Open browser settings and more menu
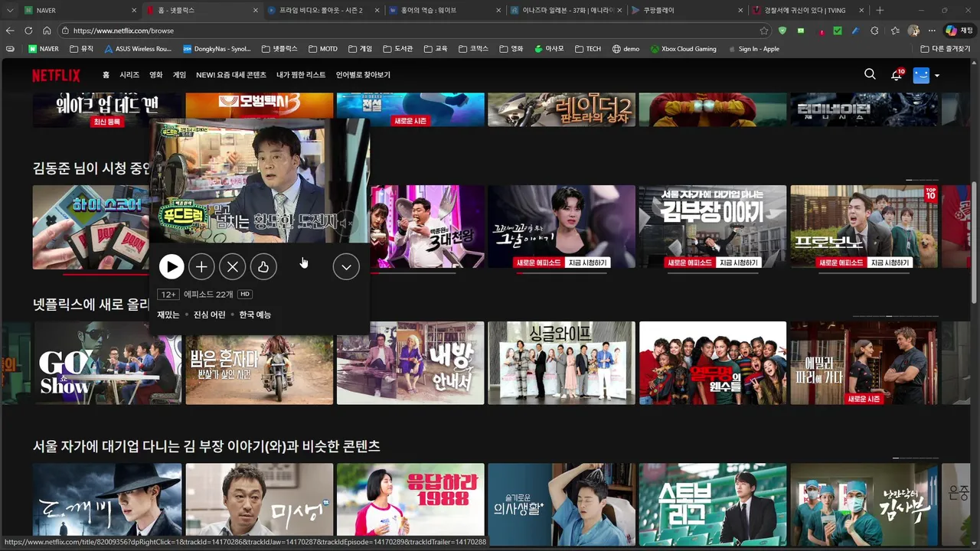 (932, 31)
